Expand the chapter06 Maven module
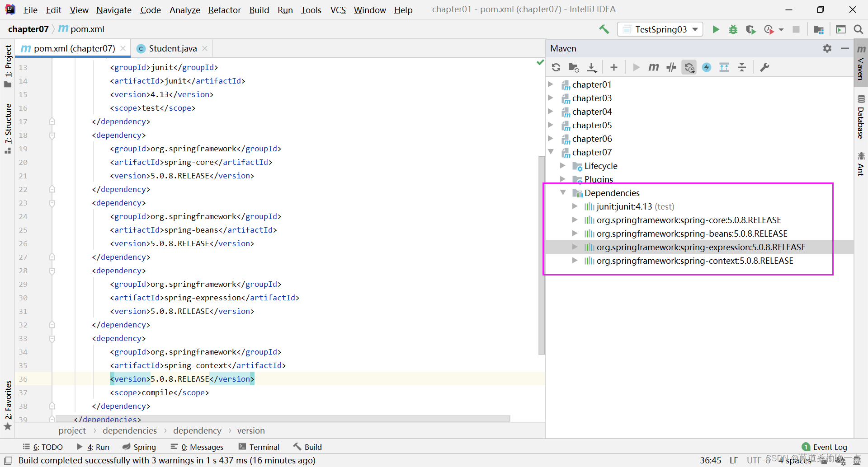The height and width of the screenshot is (467, 868). [551, 139]
